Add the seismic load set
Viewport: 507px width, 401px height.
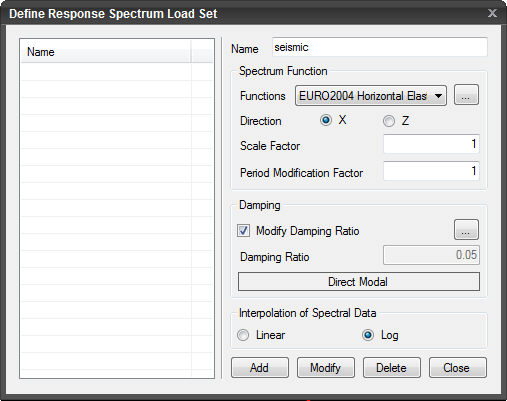tap(260, 368)
